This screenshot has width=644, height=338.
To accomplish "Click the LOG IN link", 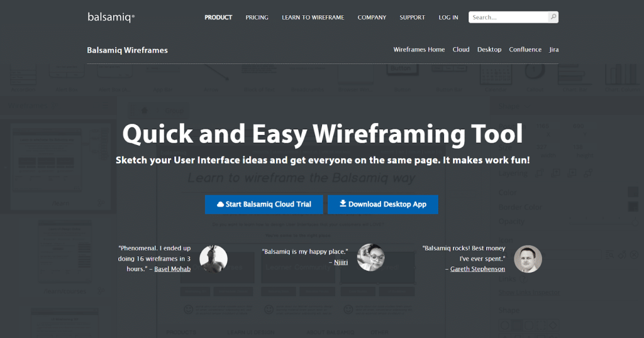I will 448,17.
